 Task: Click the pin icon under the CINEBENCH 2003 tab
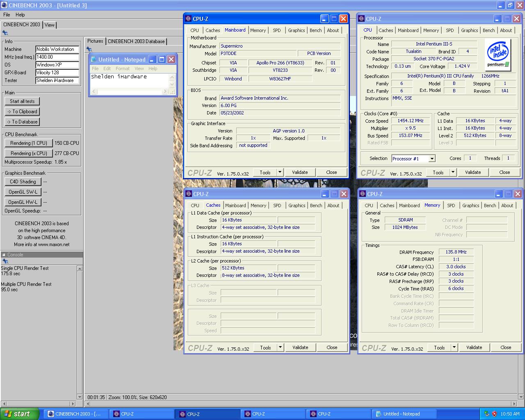tap(5, 33)
